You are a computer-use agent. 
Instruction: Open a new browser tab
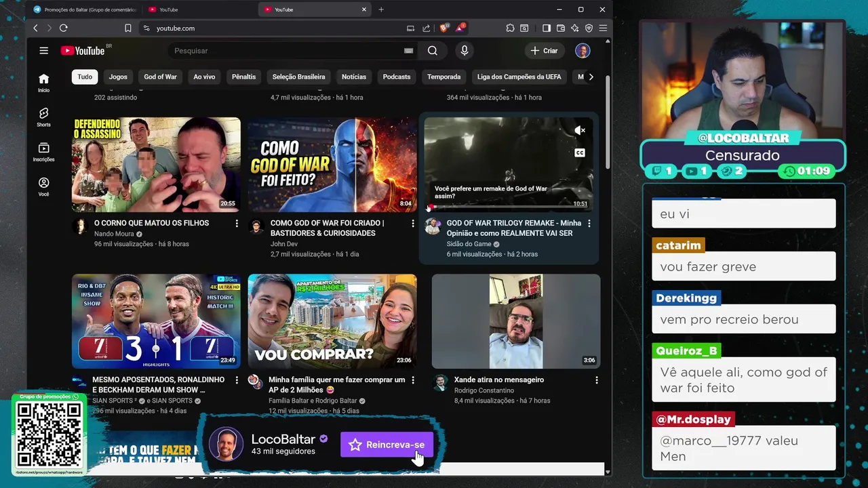pyautogui.click(x=381, y=9)
